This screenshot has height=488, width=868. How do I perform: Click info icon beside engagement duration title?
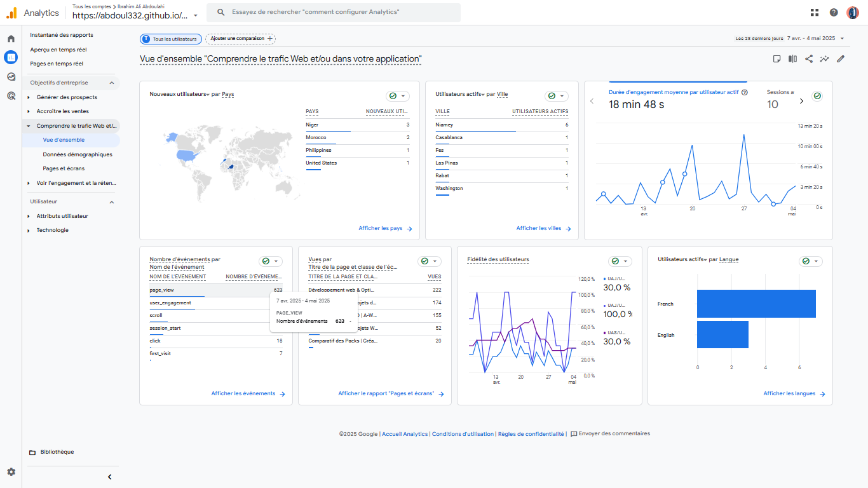[x=745, y=92]
